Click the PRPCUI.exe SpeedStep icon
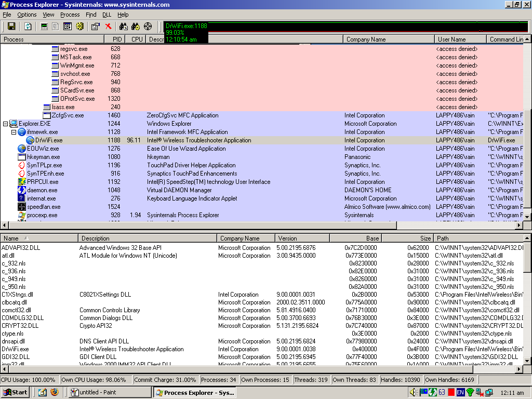The image size is (532, 399). (22, 182)
